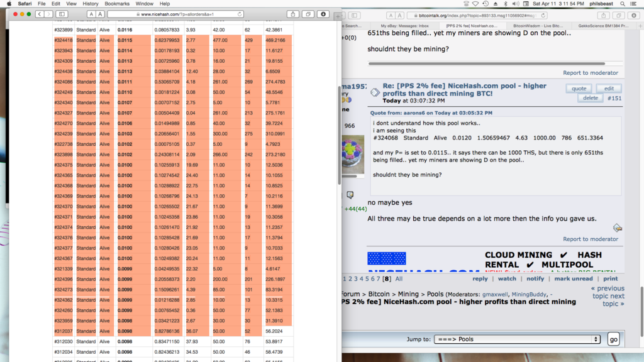This screenshot has height=362, width=644.
Task: Show the sidebar in the NiceHash window
Action: pyautogui.click(x=62, y=14)
